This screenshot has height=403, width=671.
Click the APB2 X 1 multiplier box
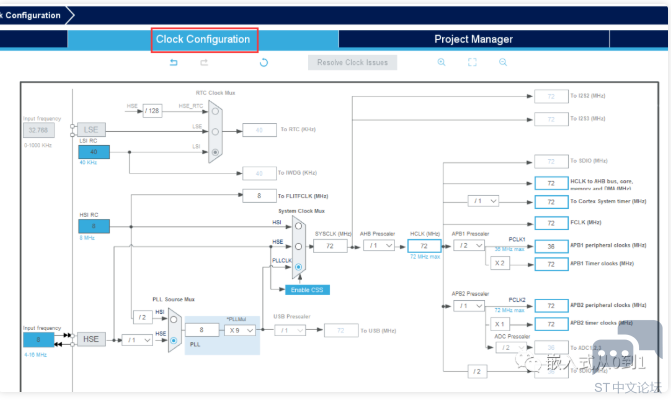[x=500, y=324]
